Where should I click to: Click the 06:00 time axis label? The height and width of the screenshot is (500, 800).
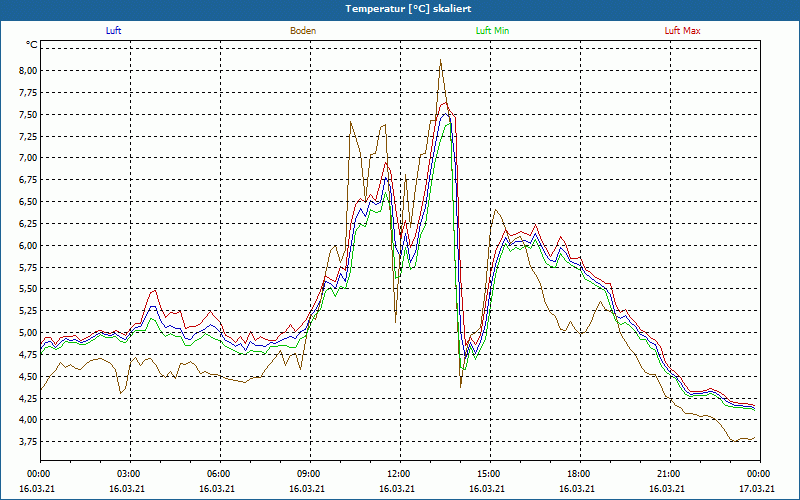218,474
